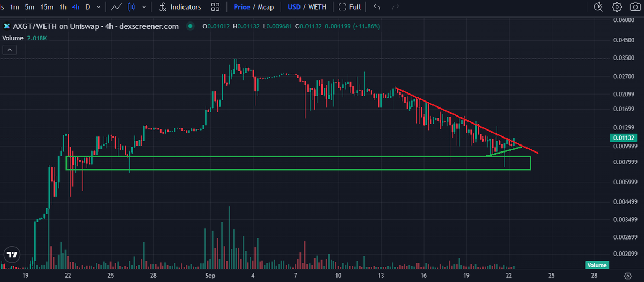Click the +11.86% change value
644x282 pixels.
tap(366, 26)
